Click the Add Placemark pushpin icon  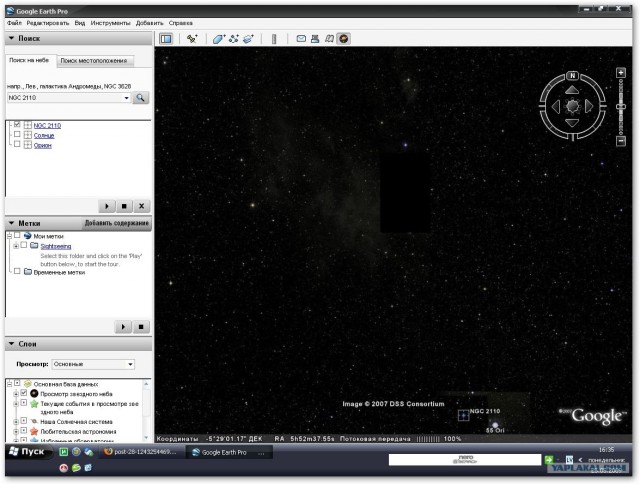[x=191, y=39]
